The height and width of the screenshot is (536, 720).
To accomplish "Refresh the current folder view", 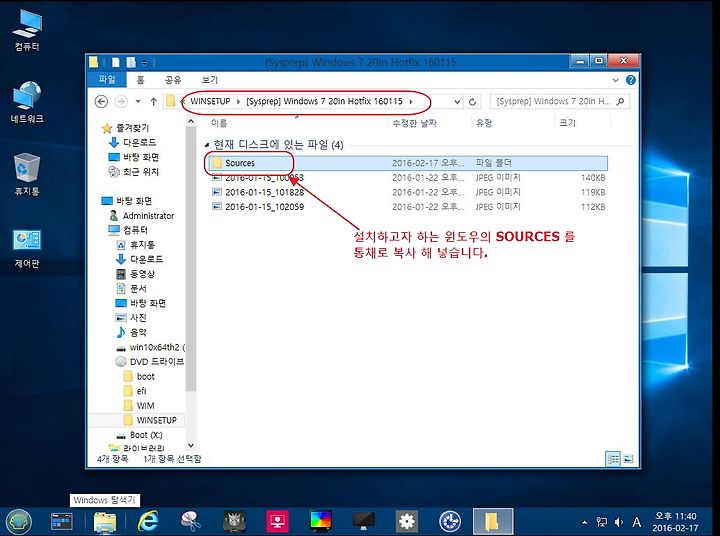I will [472, 102].
